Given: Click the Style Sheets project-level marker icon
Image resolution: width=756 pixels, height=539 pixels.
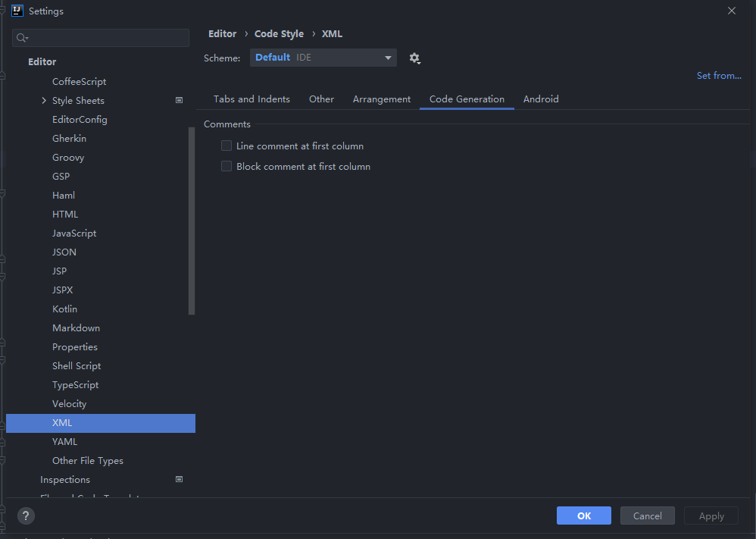Looking at the screenshot, I should pos(180,100).
